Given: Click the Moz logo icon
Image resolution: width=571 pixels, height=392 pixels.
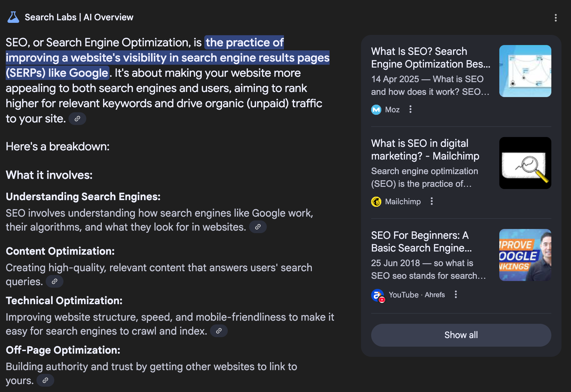Looking at the screenshot, I should tap(376, 110).
